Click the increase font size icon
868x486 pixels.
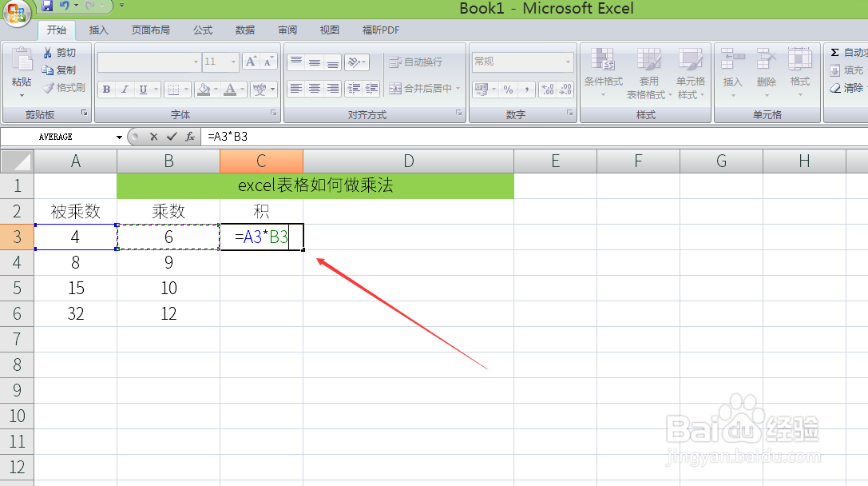click(251, 62)
